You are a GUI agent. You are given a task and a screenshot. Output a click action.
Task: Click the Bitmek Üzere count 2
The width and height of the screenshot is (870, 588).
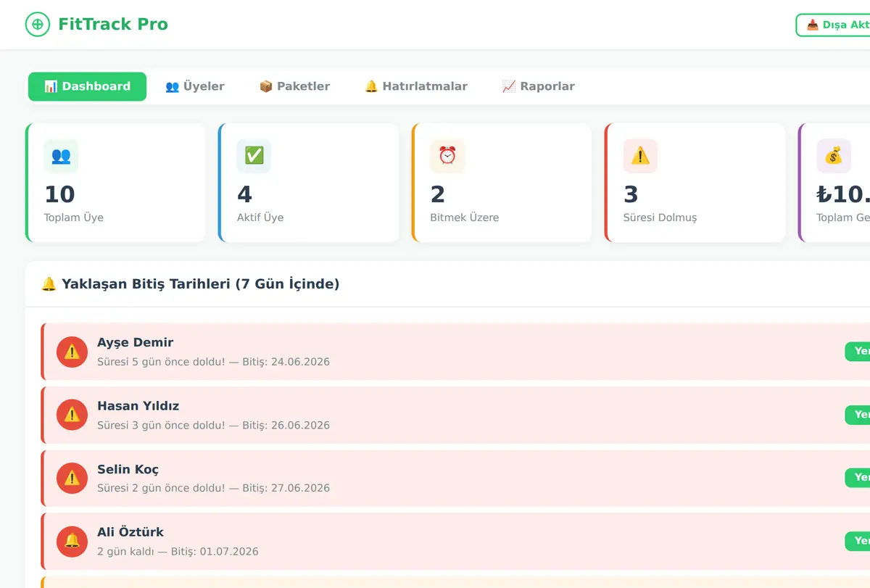pos(437,194)
